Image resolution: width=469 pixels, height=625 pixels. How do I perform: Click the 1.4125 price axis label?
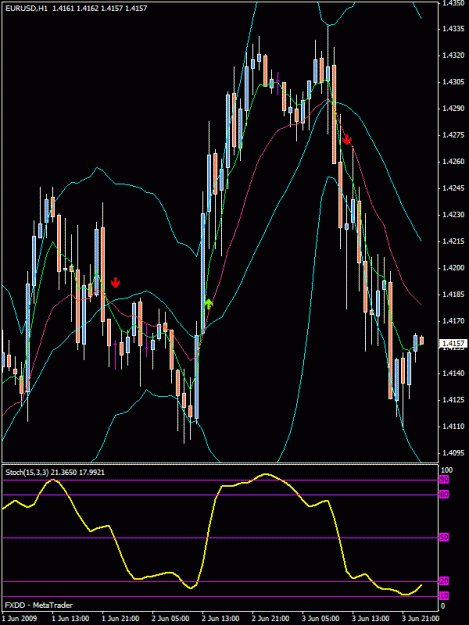click(x=453, y=400)
